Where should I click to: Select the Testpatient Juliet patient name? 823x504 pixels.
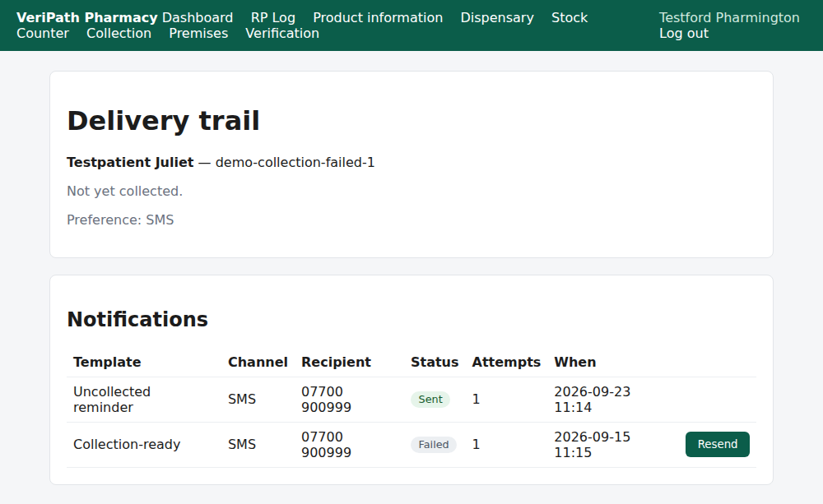(x=130, y=163)
